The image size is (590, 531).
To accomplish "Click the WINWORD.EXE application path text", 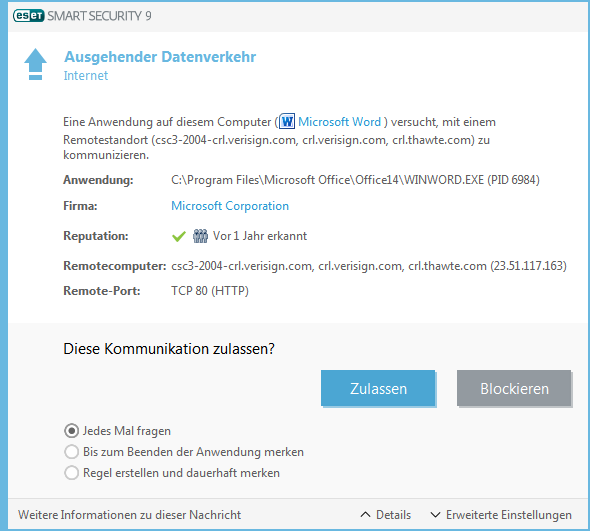I will click(x=355, y=180).
